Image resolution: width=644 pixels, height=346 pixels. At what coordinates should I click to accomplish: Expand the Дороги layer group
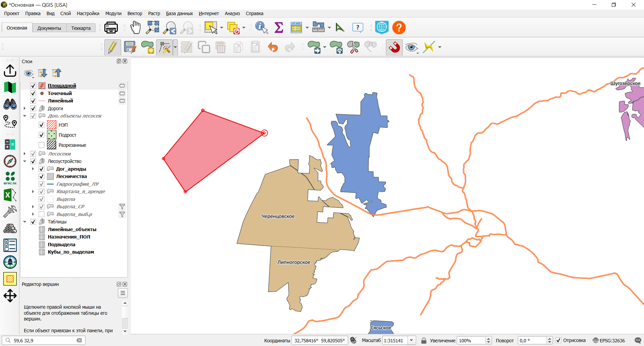click(25, 109)
